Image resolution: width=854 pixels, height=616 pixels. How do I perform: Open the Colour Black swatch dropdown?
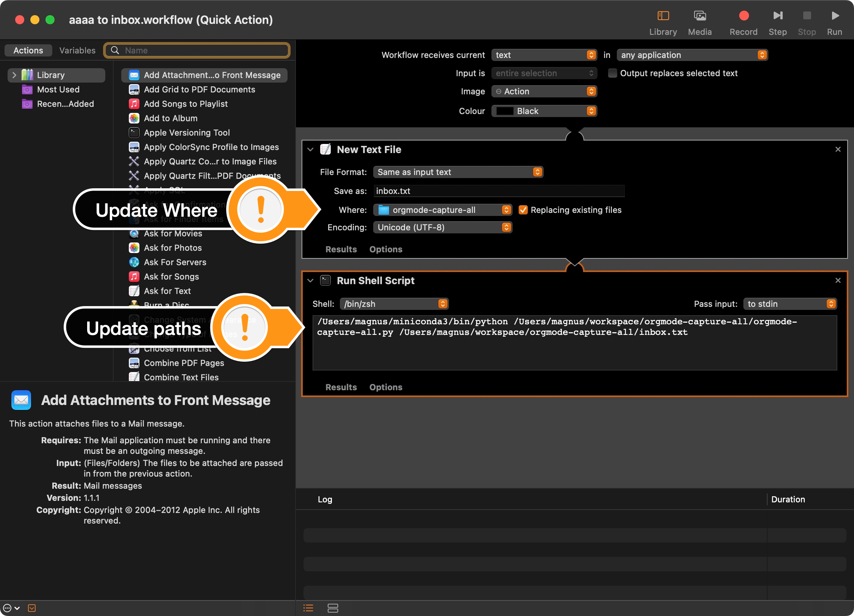click(544, 111)
